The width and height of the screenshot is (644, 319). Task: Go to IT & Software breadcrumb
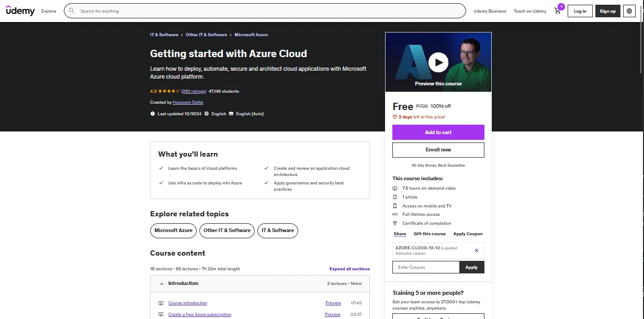coord(164,35)
